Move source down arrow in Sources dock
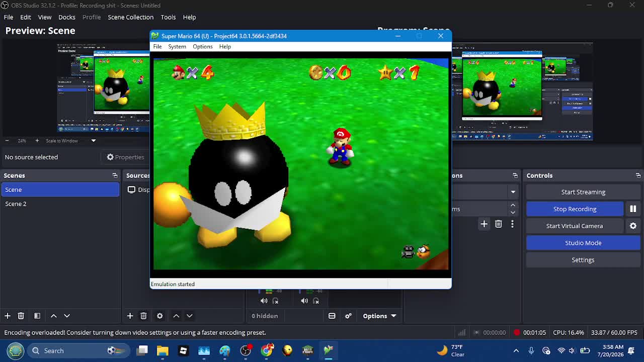644x362 pixels. tap(190, 316)
